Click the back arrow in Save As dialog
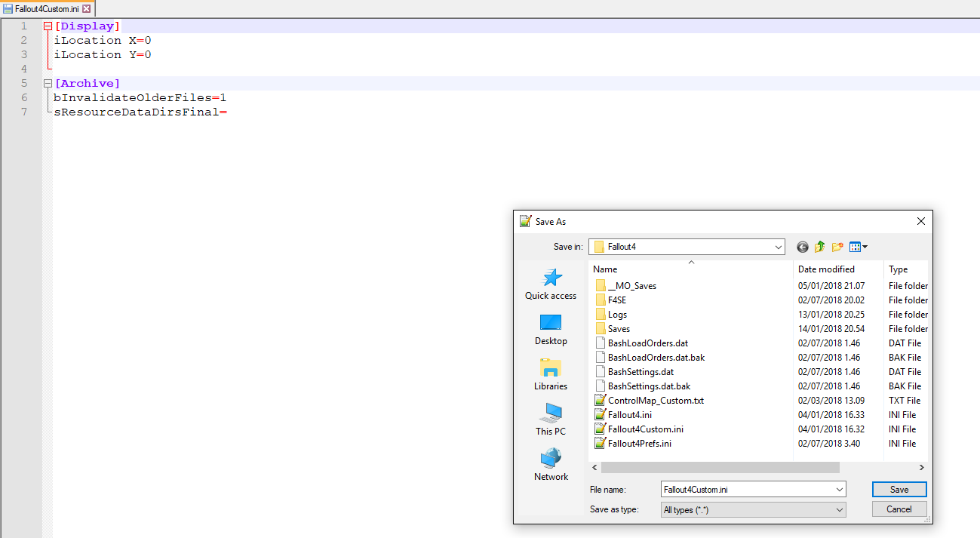 [x=802, y=247]
